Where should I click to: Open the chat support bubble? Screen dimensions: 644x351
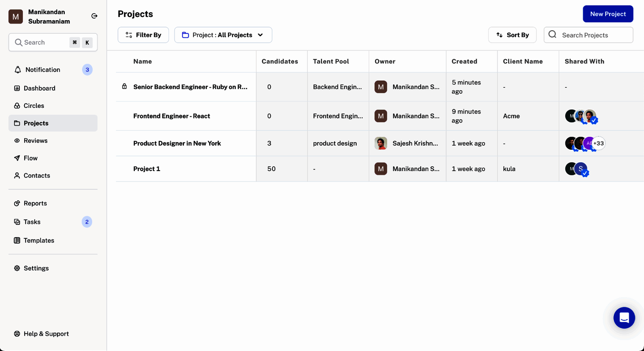(624, 318)
